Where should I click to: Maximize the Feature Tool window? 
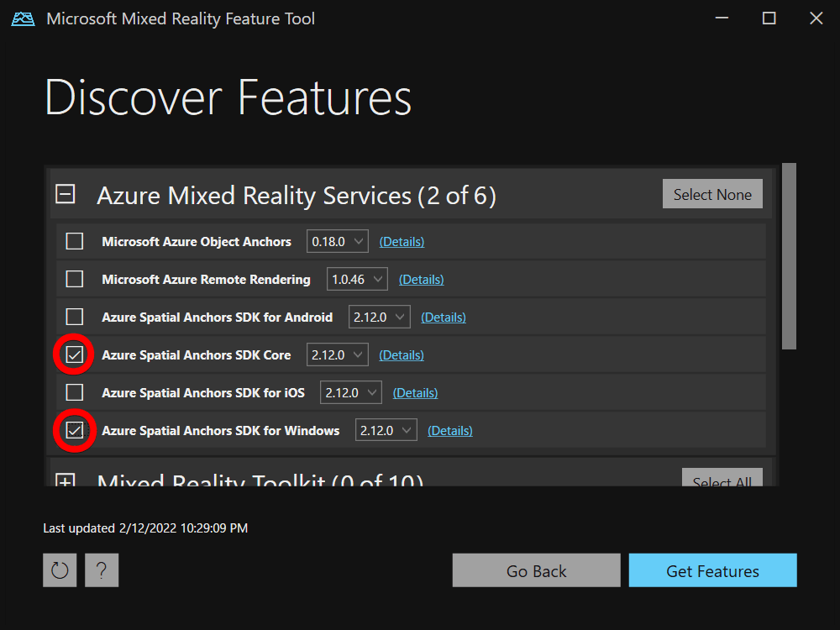click(769, 18)
